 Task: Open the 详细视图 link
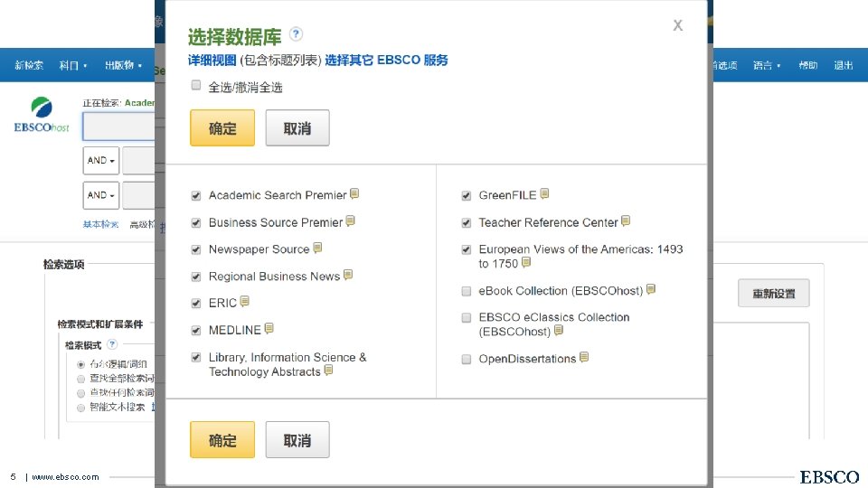click(x=212, y=61)
